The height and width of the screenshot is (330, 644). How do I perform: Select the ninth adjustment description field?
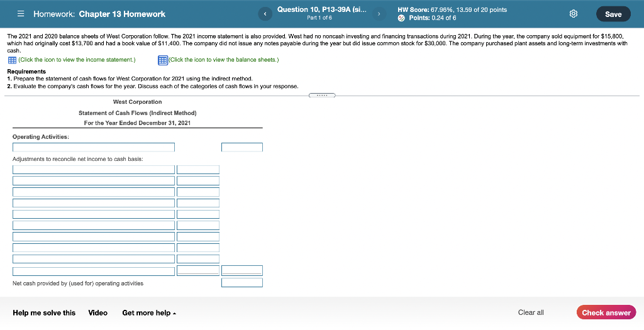coord(94,259)
